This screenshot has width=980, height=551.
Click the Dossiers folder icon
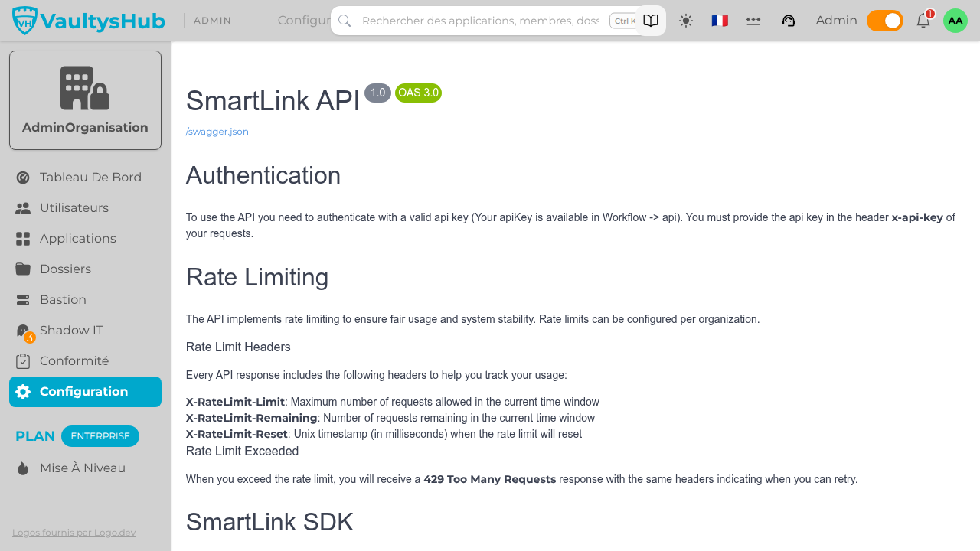tap(23, 269)
